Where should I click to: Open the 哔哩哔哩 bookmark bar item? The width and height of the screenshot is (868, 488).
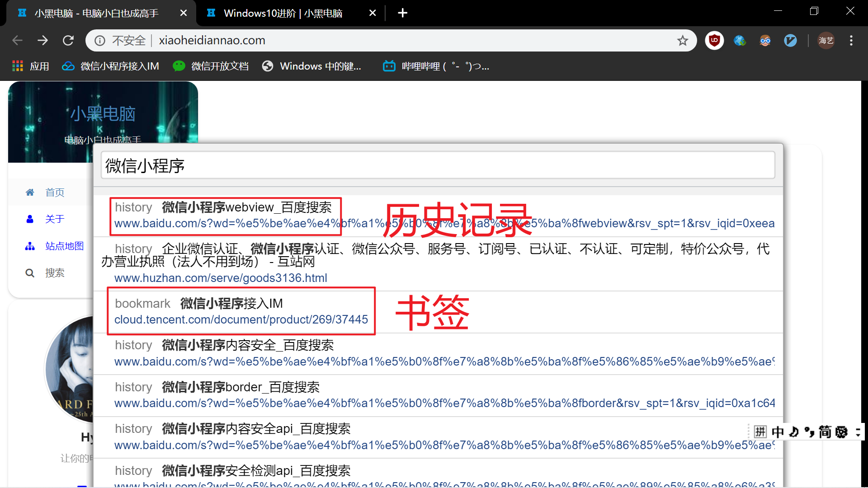click(x=436, y=66)
